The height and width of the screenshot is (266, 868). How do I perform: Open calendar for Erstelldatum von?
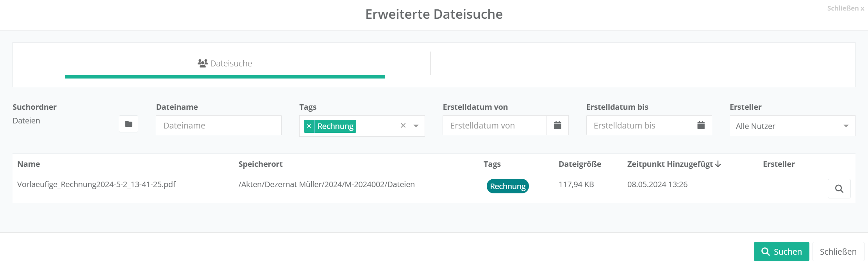pos(557,125)
